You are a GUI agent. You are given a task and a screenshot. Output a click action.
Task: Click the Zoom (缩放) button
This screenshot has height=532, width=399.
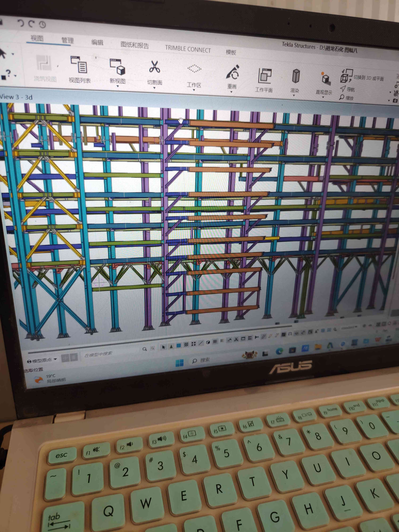[347, 98]
